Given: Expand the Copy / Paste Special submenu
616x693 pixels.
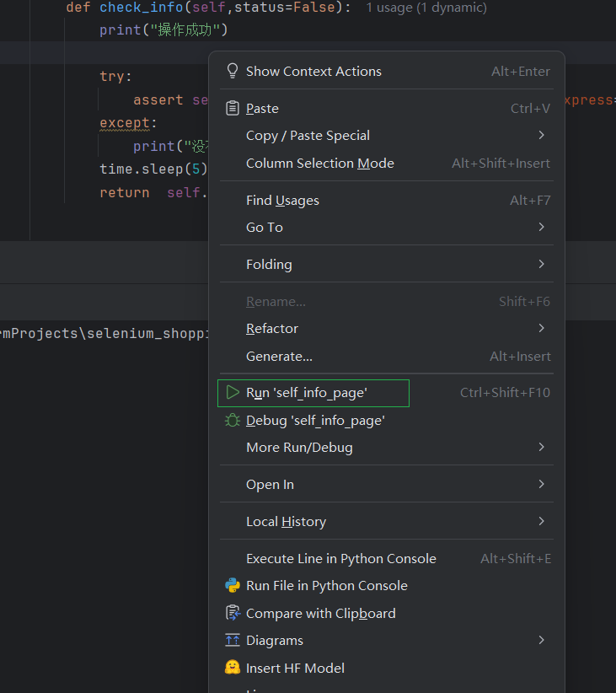Looking at the screenshot, I should (308, 135).
